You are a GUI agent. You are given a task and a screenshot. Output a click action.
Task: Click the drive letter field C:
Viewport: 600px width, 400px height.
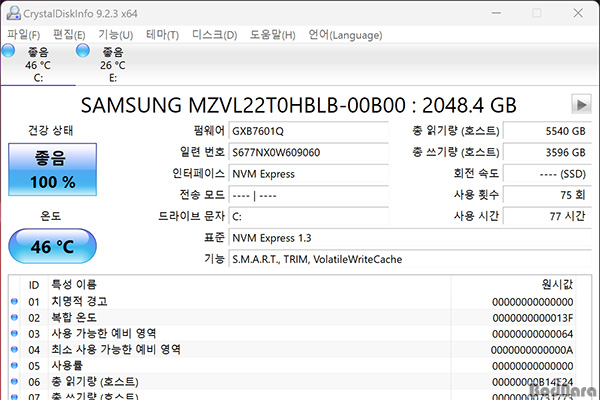(309, 217)
